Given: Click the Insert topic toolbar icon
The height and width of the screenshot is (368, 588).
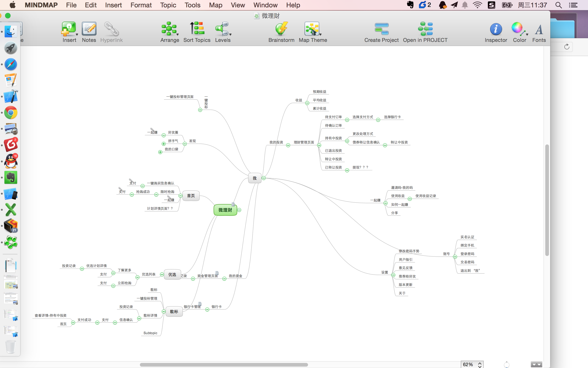Looking at the screenshot, I should pyautogui.click(x=69, y=29).
